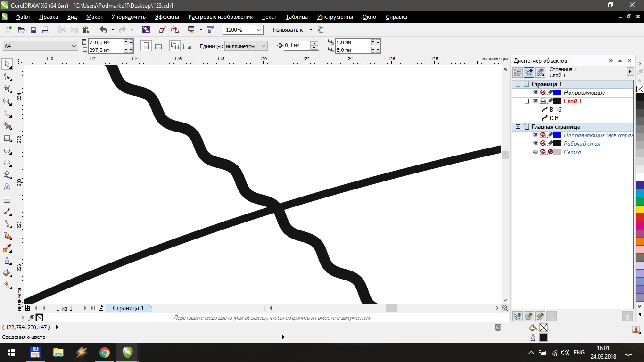This screenshot has height=362, width=644.
Task: Toggle visibility of Страница 1 Направляющие layer
Action: pyautogui.click(x=535, y=93)
